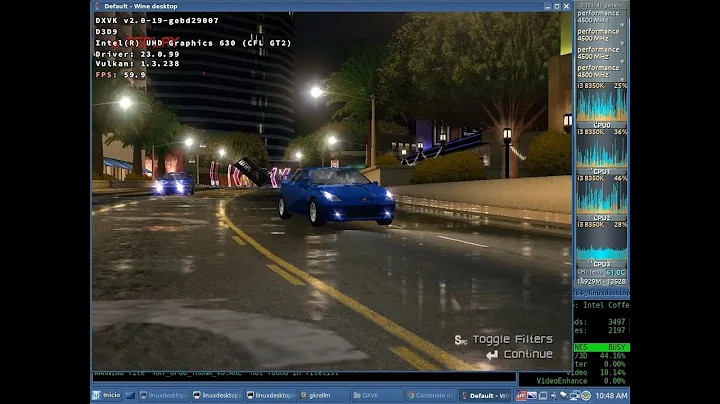Screen dimensions: 720x404
Task: Click the VideoEnhance row in the terminal
Action: point(581,381)
